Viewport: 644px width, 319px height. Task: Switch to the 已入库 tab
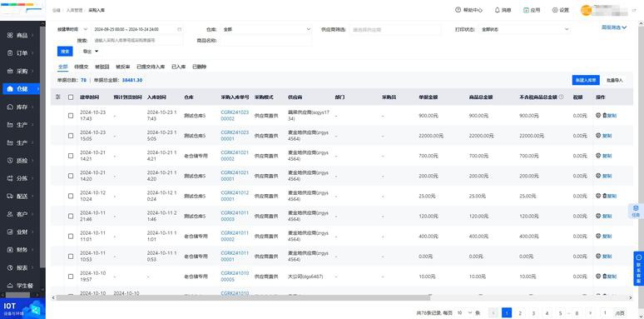click(178, 66)
